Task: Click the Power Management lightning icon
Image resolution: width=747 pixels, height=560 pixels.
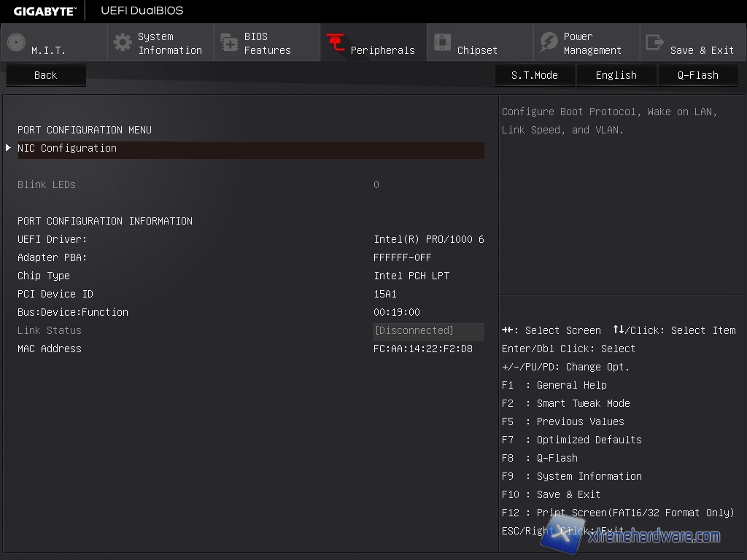Action: pyautogui.click(x=549, y=42)
